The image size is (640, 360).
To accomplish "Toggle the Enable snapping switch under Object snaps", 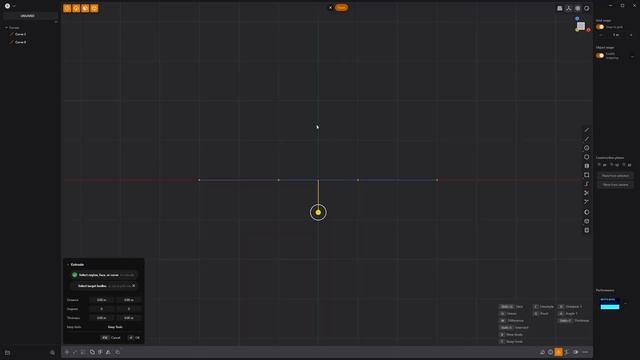I will 600,56.
